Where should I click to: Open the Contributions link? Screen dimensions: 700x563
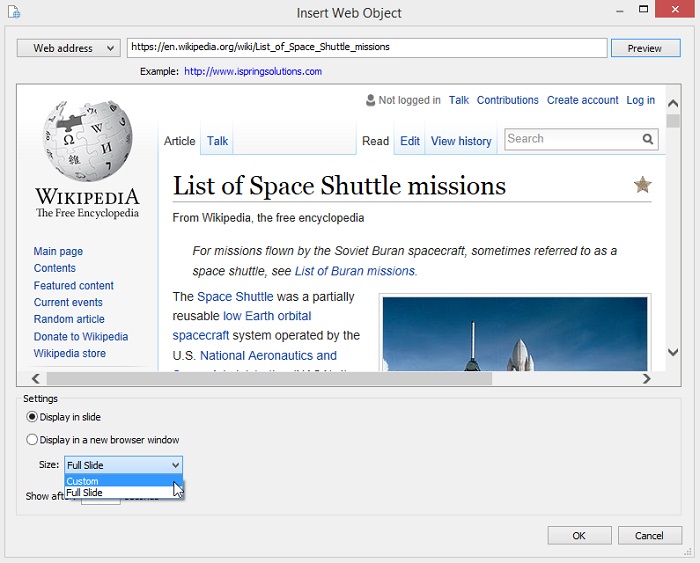pyautogui.click(x=508, y=100)
